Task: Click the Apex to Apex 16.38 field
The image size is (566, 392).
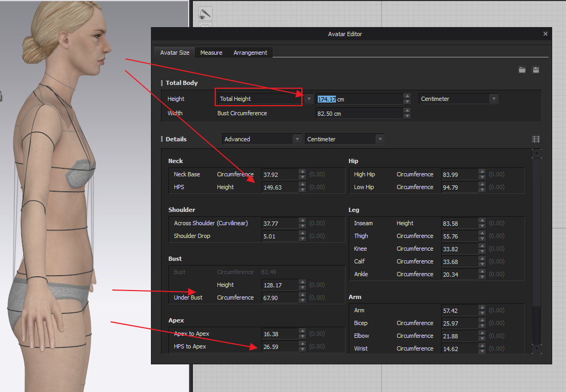Action: coord(280,334)
